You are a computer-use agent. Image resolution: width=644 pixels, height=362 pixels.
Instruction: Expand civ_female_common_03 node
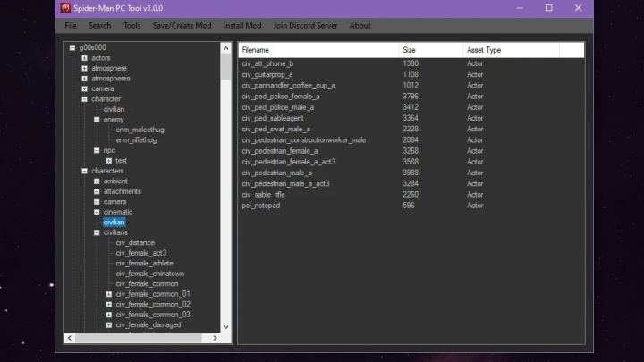tap(109, 315)
